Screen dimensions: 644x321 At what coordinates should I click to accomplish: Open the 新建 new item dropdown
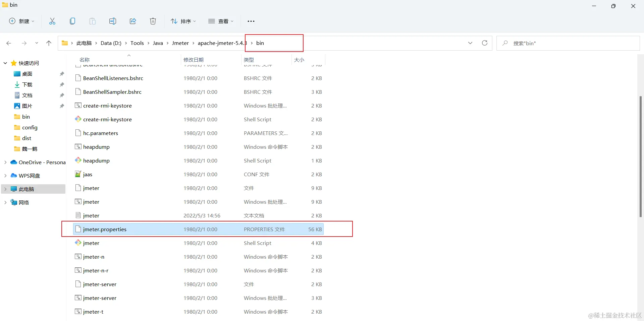[22, 21]
